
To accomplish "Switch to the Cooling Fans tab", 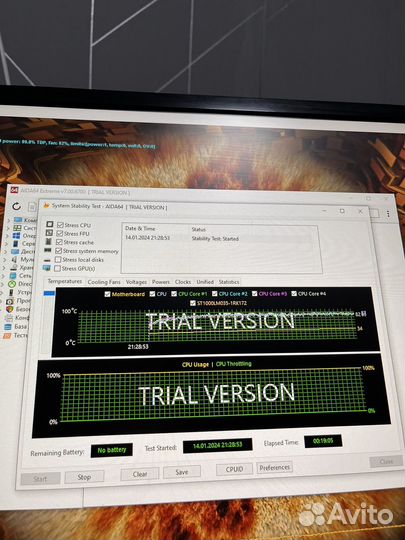I will click(104, 282).
